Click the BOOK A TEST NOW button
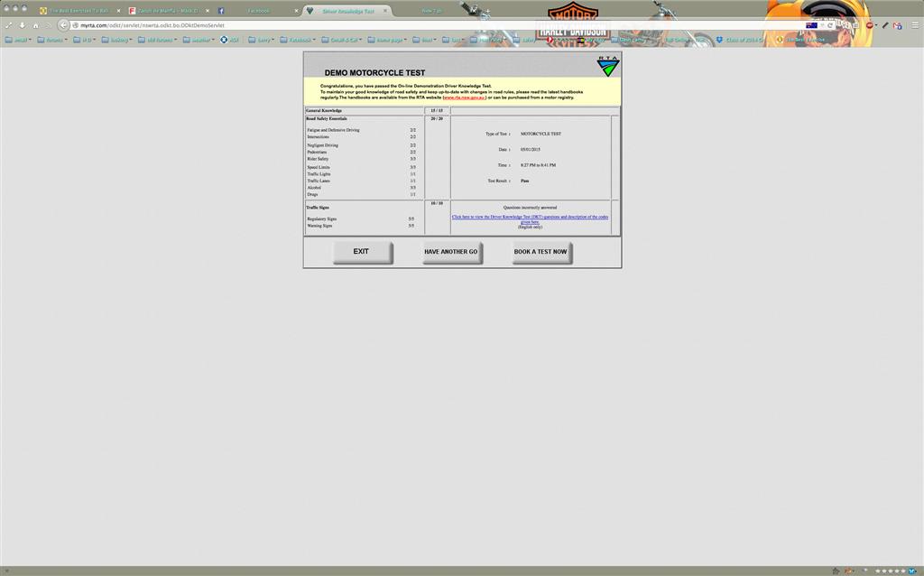This screenshot has height=576, width=924. pos(541,252)
